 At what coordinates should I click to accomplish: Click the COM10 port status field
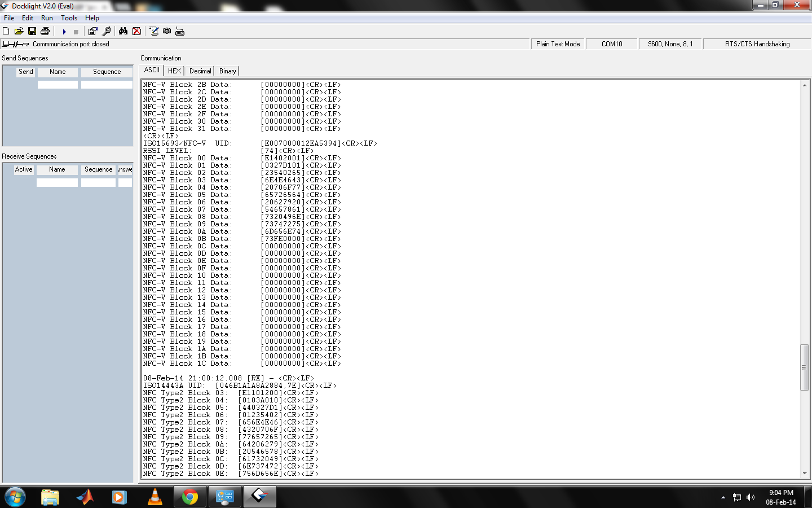point(612,44)
